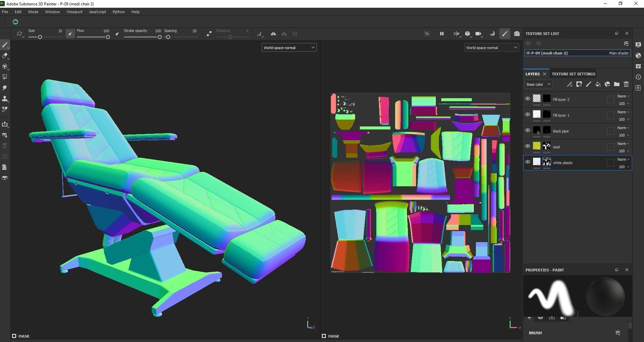Toggle size pen pressure button
The image size is (644, 342).
coord(70,34)
